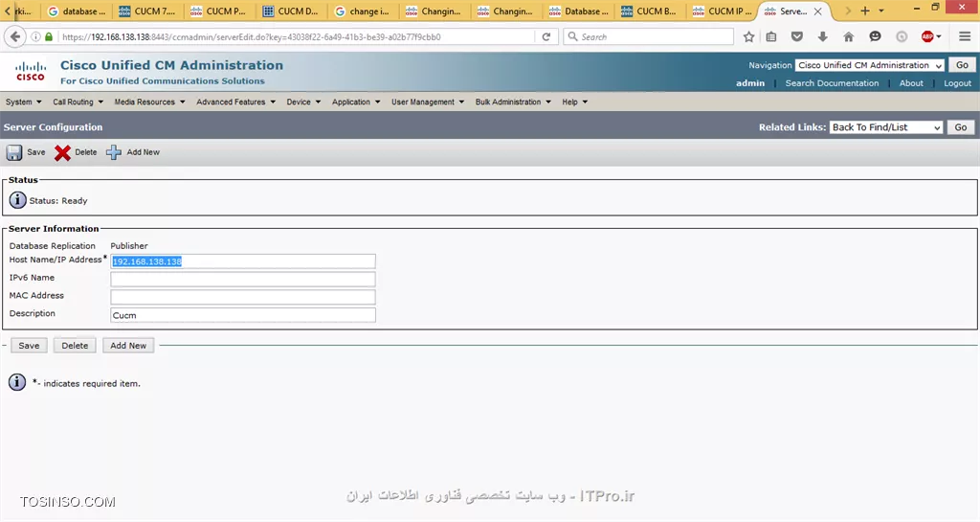
Task: Click the green padlock security icon
Action: coord(49,37)
